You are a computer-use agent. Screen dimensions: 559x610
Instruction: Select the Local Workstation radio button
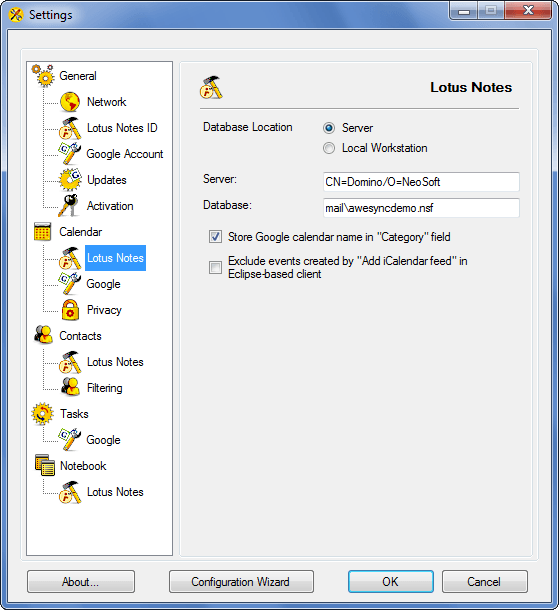coord(329,148)
